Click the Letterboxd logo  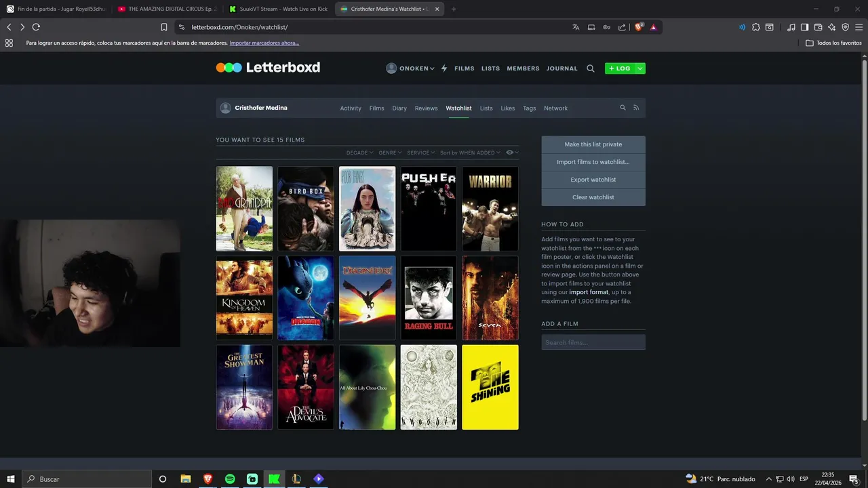pyautogui.click(x=268, y=68)
